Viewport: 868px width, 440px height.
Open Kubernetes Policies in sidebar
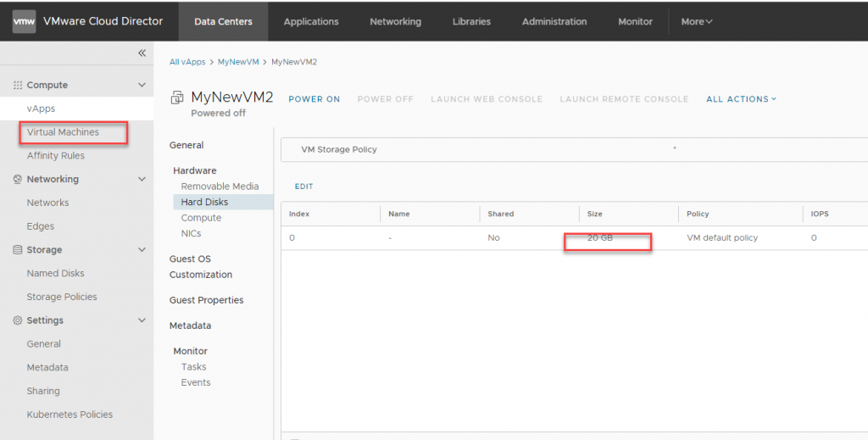[70, 415]
